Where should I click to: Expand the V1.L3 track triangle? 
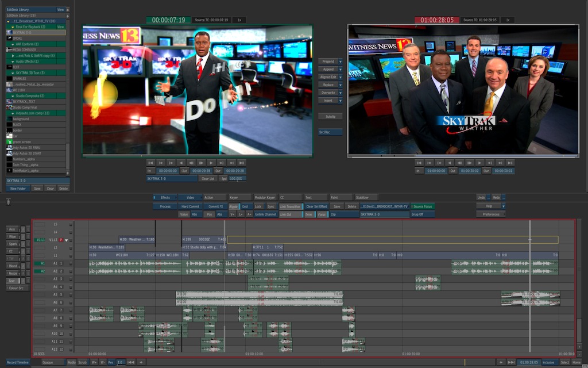pos(67,240)
